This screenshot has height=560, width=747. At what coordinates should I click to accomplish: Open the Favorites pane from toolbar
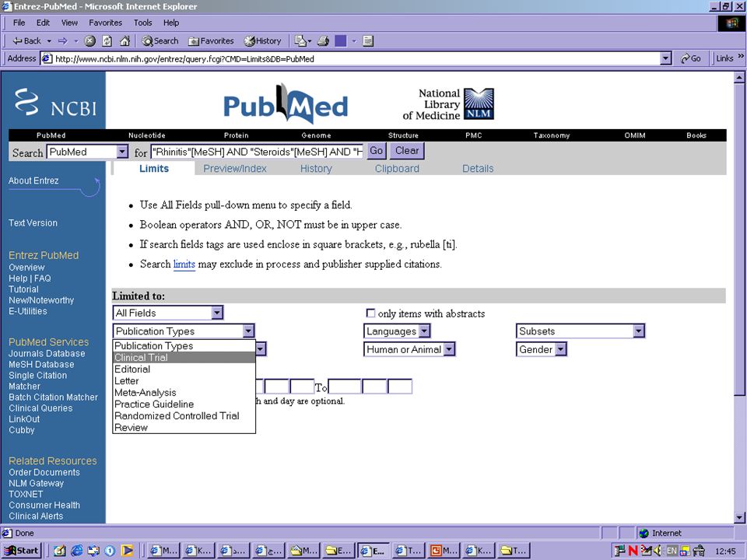211,41
